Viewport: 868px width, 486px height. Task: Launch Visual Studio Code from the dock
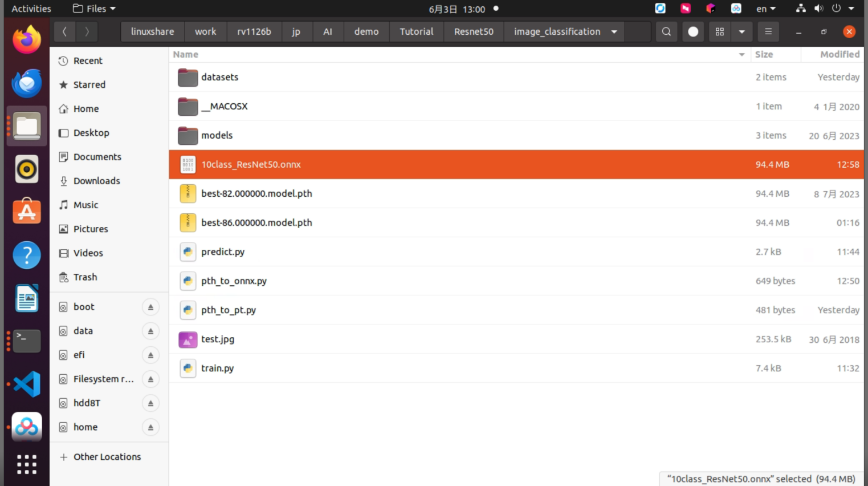tap(27, 384)
